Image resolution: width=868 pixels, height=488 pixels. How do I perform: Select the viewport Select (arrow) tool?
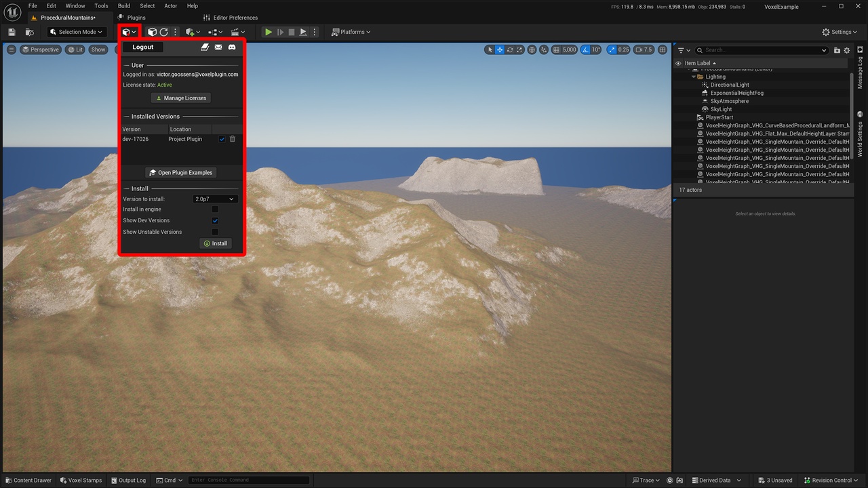tap(490, 49)
